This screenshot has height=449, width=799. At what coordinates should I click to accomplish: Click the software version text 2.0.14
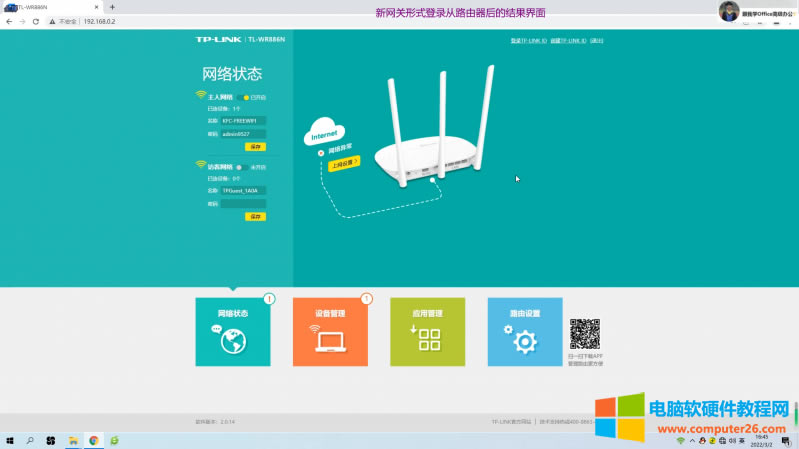[x=215, y=422]
